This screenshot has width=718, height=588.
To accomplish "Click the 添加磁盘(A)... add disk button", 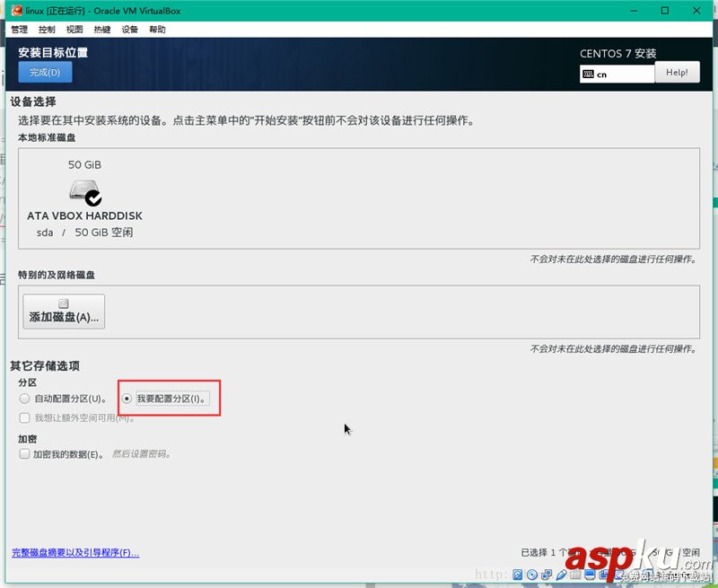I will 64,312.
